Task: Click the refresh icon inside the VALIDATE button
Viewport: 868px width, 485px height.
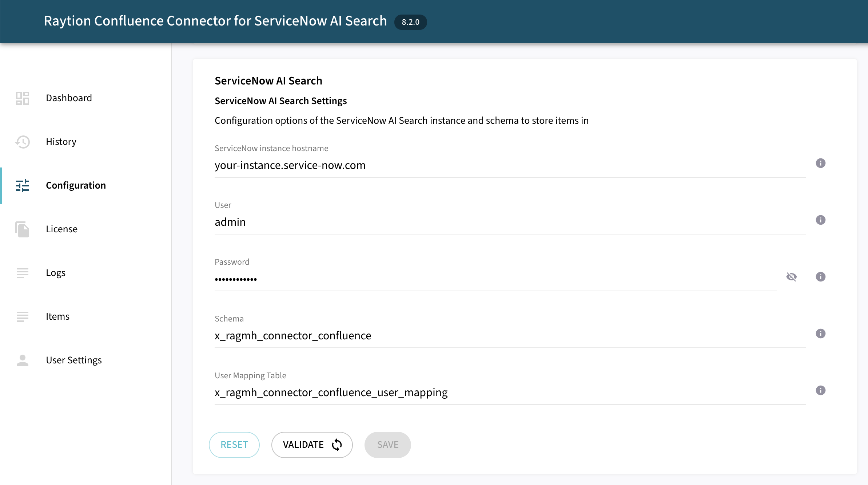Action: 336,445
